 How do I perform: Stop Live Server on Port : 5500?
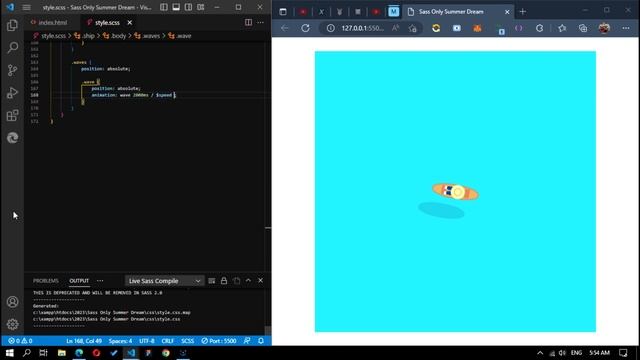tap(219, 341)
